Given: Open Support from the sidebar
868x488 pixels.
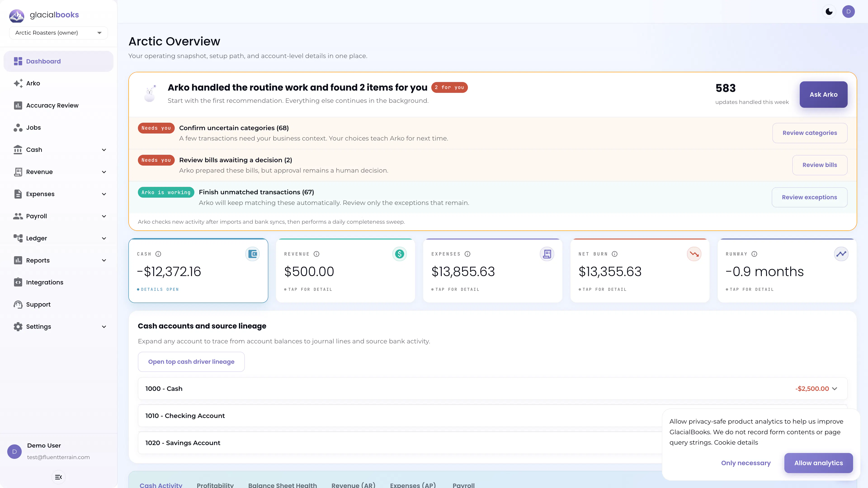Looking at the screenshot, I should coord(59,305).
